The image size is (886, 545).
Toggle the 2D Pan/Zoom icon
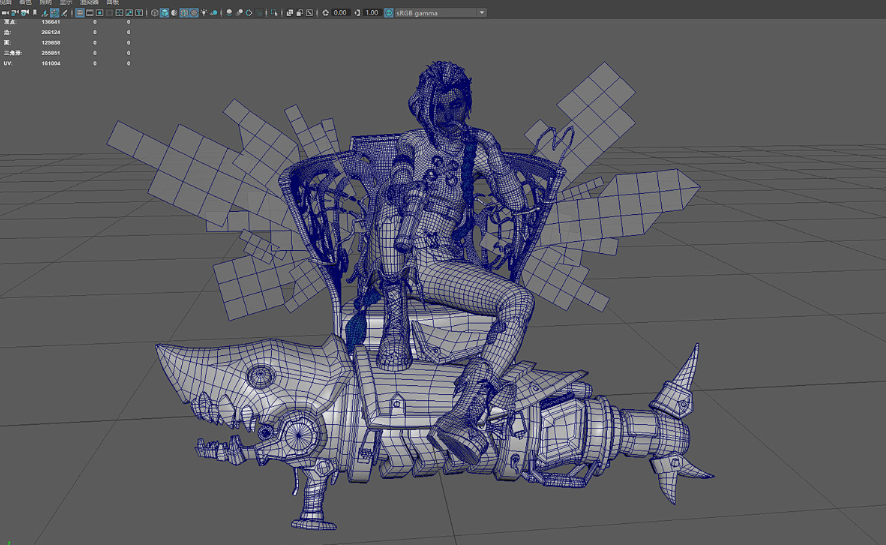point(54,12)
